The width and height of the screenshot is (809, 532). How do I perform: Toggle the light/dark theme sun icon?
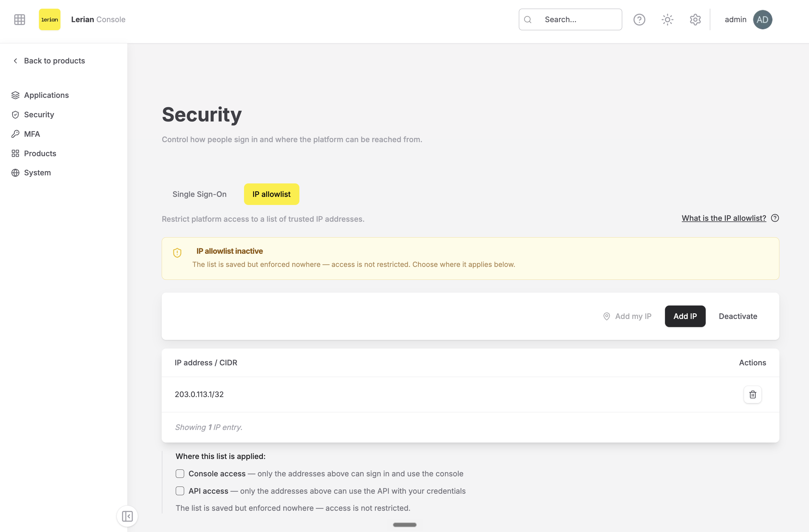point(667,19)
